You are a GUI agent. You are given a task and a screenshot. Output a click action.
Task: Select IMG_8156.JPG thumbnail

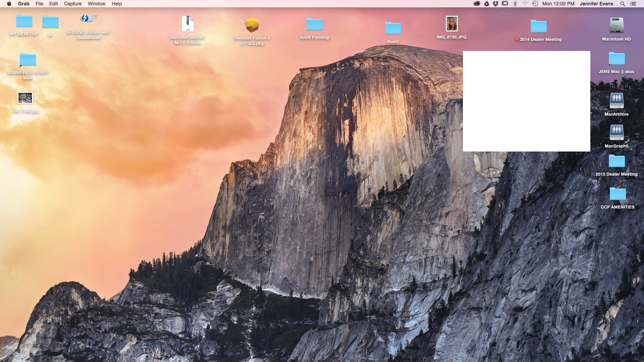[x=451, y=24]
